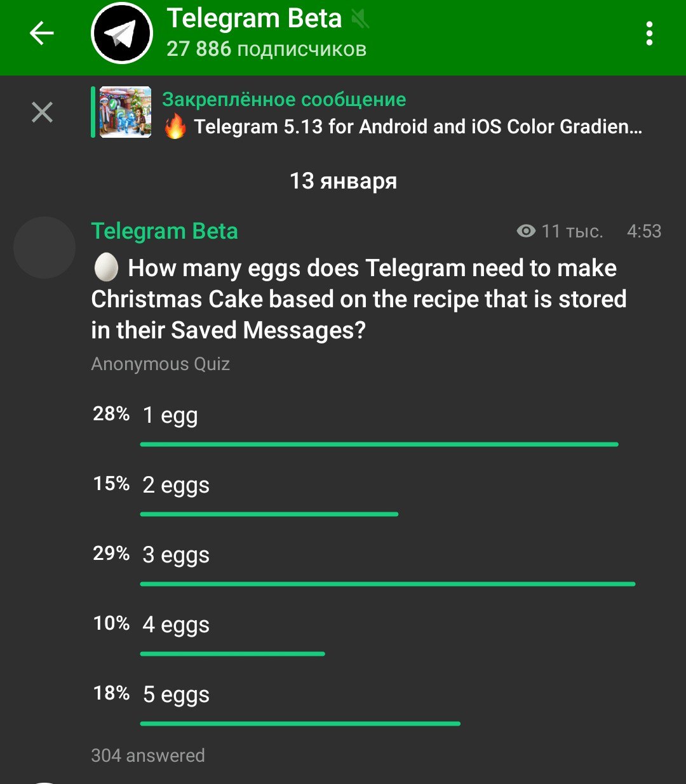Tap the egg emoji in quiz question

click(x=106, y=268)
